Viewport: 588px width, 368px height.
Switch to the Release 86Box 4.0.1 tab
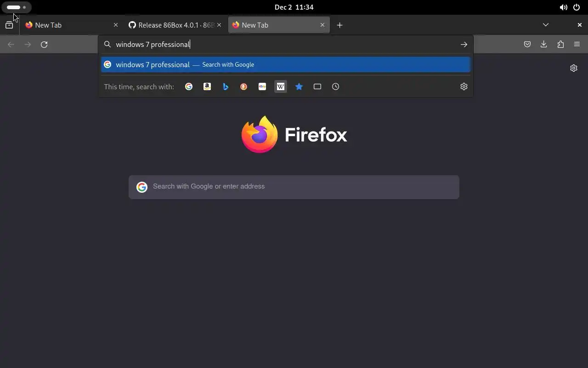click(x=175, y=25)
